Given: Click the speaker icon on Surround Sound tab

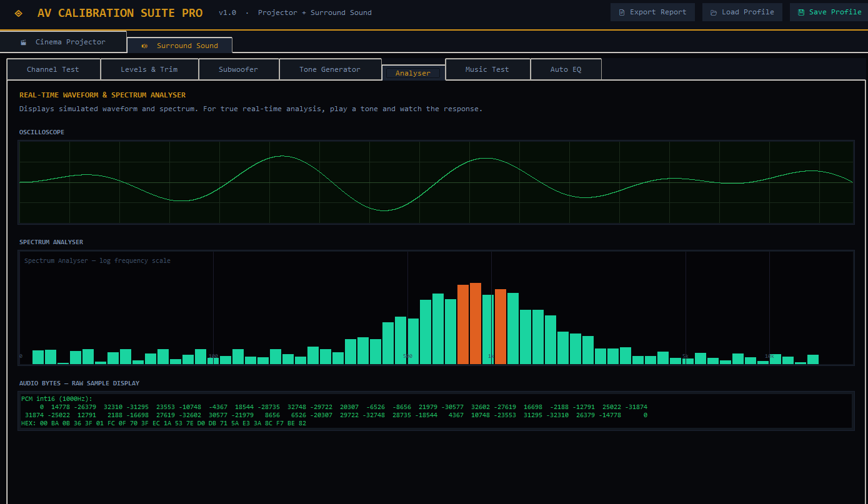Looking at the screenshot, I should 145,46.
